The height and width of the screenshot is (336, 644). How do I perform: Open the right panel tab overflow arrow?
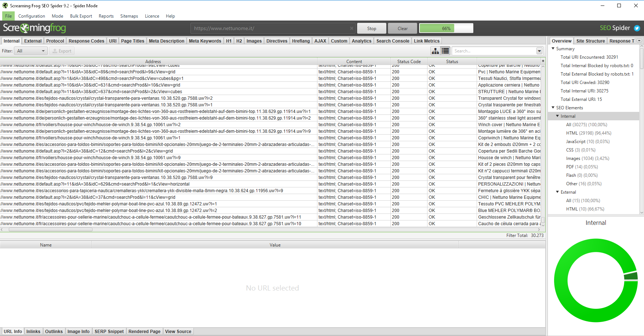coord(639,41)
